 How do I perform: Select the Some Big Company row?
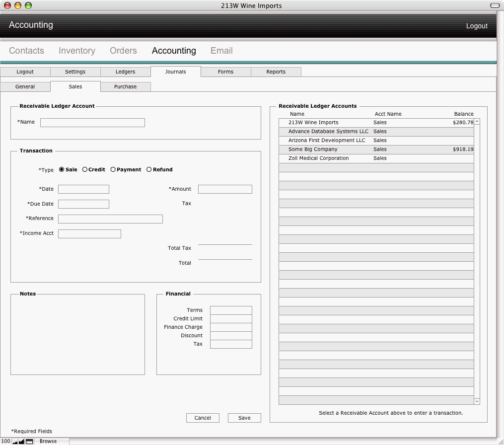coord(376,149)
